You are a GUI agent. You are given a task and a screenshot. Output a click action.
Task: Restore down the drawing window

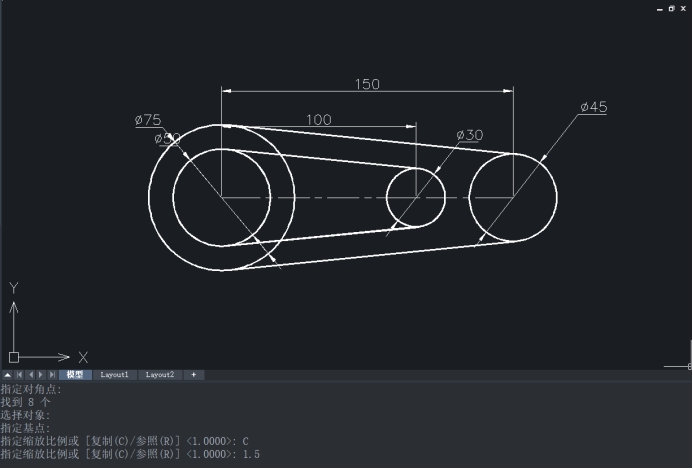tap(671, 7)
